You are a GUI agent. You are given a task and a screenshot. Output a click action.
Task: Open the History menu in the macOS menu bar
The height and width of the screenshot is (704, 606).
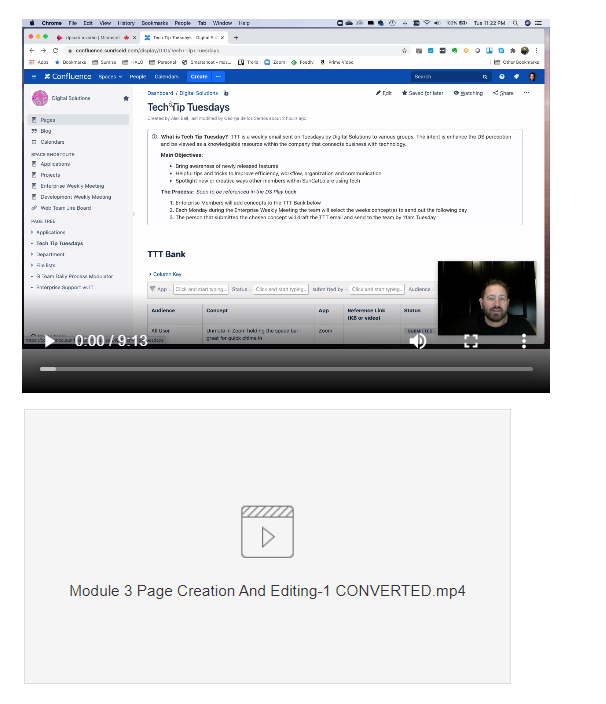click(126, 23)
